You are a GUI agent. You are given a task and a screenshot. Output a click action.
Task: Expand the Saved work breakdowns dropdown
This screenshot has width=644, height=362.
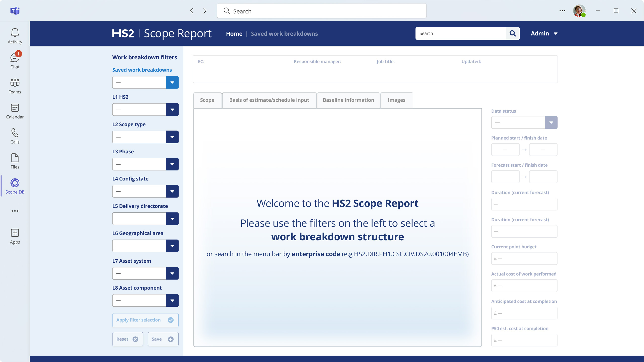172,82
